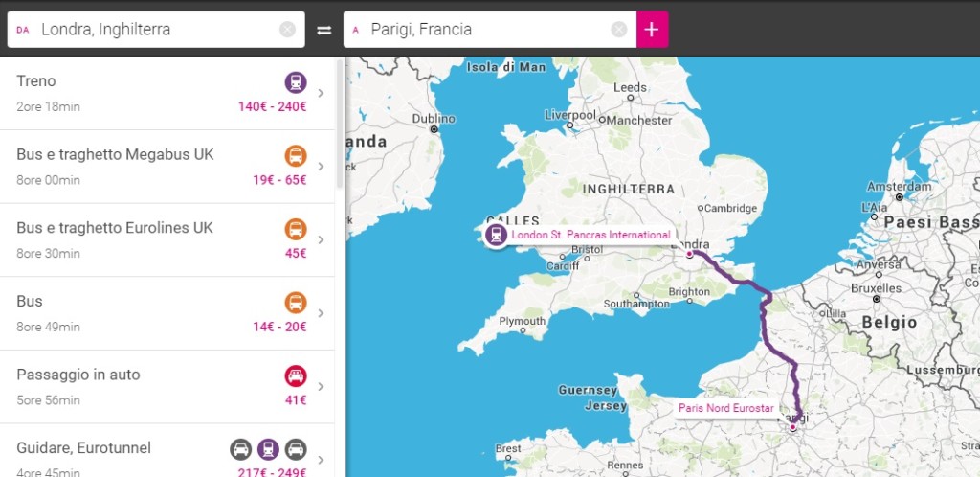Click the London St. Pancras International label
The height and width of the screenshot is (477, 980).
click(590, 235)
